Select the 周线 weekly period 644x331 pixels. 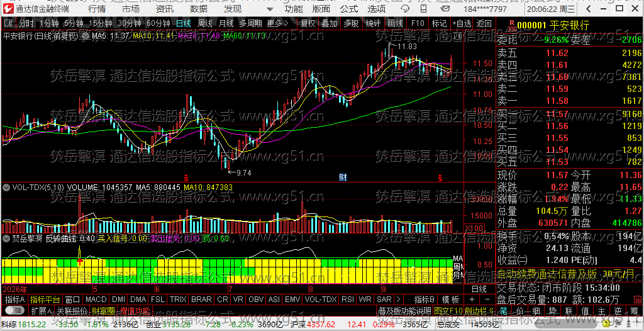[204, 23]
